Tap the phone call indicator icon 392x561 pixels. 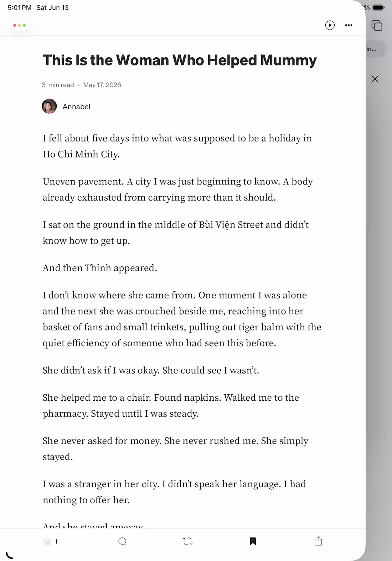click(10, 555)
